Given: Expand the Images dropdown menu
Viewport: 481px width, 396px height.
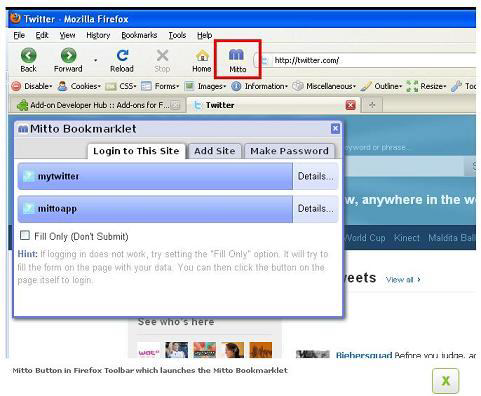Looking at the screenshot, I should coord(205,86).
